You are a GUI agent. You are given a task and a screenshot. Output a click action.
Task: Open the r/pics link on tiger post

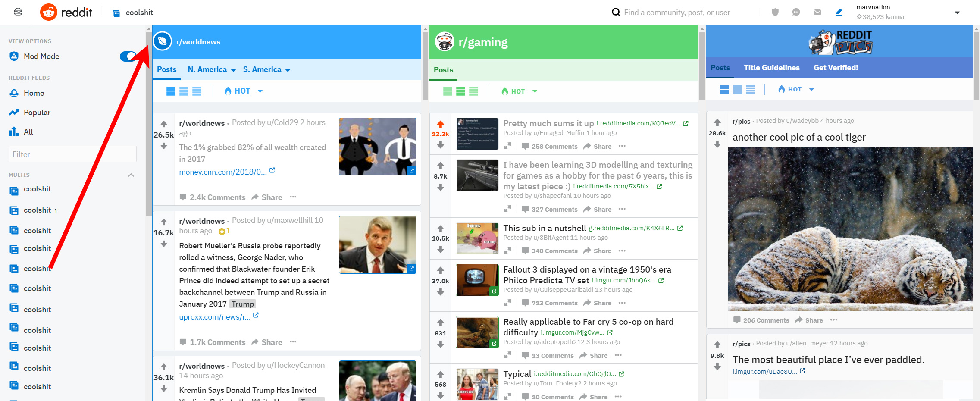click(741, 121)
